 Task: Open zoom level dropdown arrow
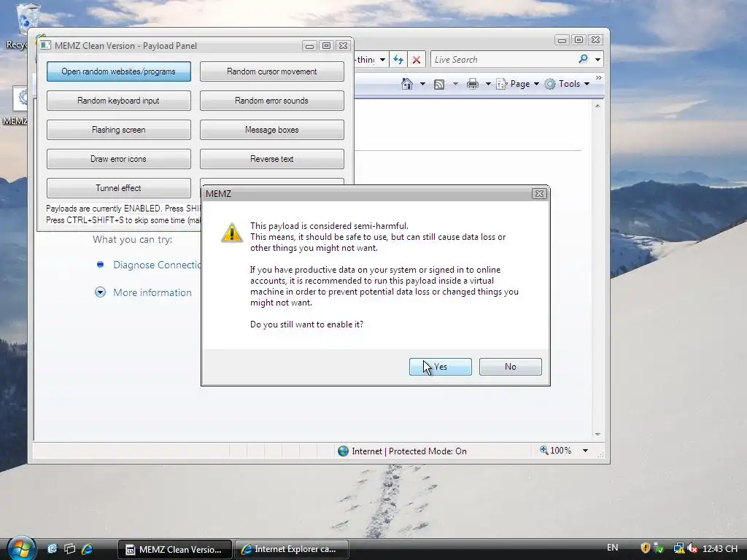click(x=585, y=451)
